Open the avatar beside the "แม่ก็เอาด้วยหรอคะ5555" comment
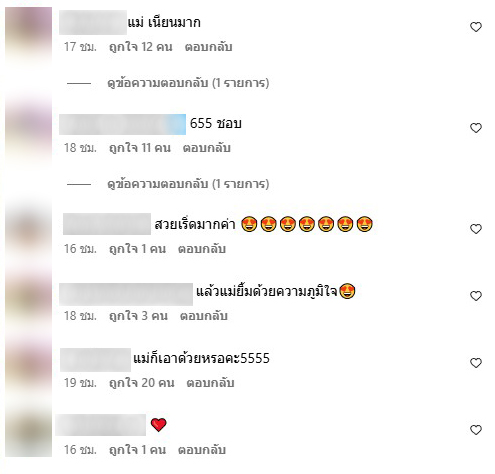 [29, 364]
